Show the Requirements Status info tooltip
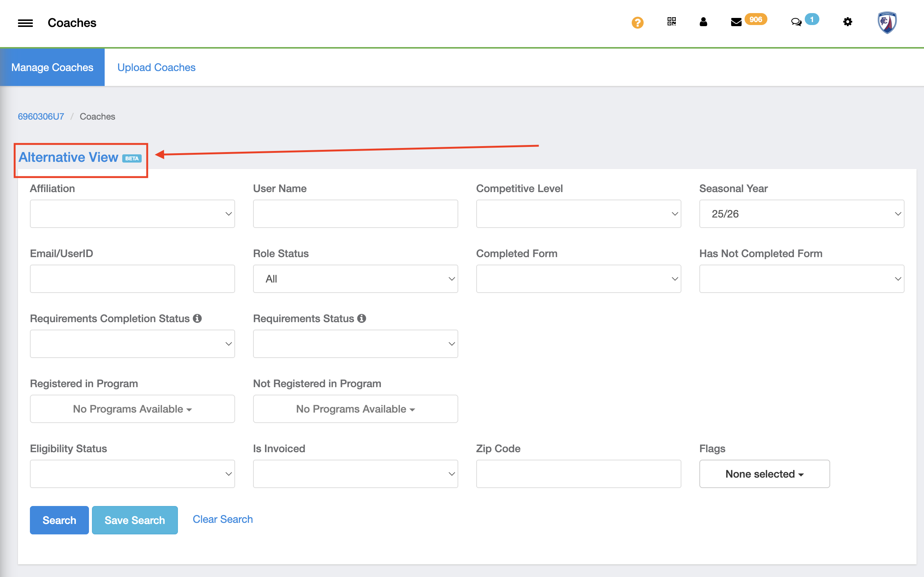924x577 pixels. (x=361, y=318)
